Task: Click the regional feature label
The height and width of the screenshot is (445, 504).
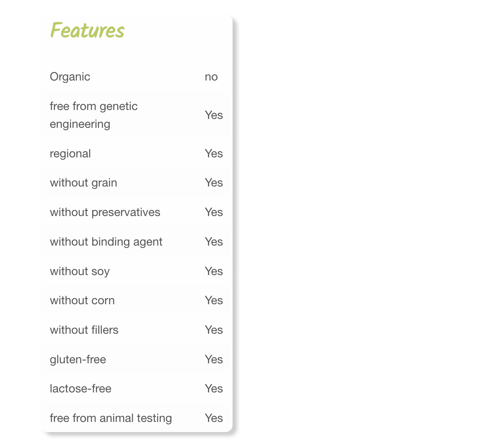Action: [70, 153]
